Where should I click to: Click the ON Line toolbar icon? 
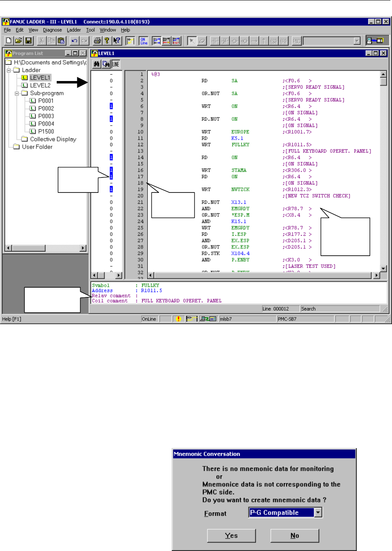[144, 41]
